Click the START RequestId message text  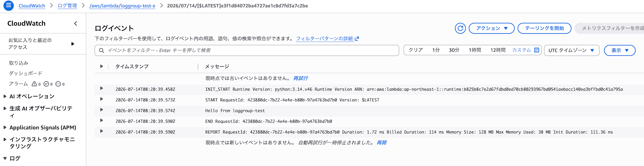tap(292, 100)
